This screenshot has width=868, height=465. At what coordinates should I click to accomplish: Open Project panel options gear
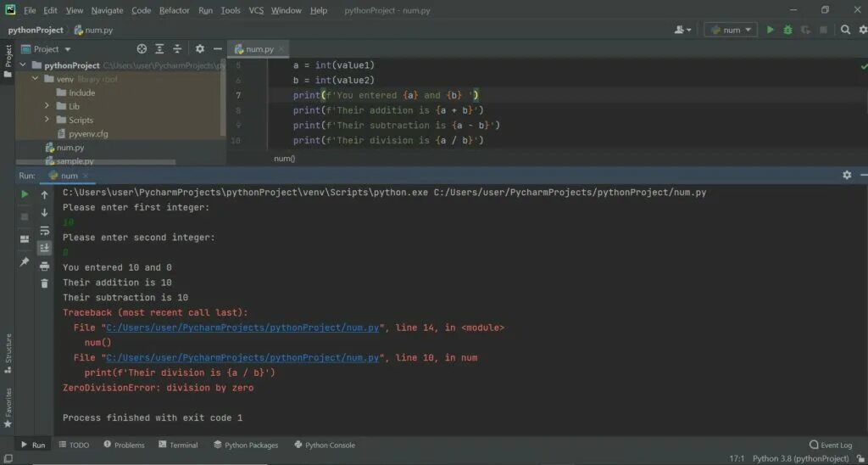point(200,48)
